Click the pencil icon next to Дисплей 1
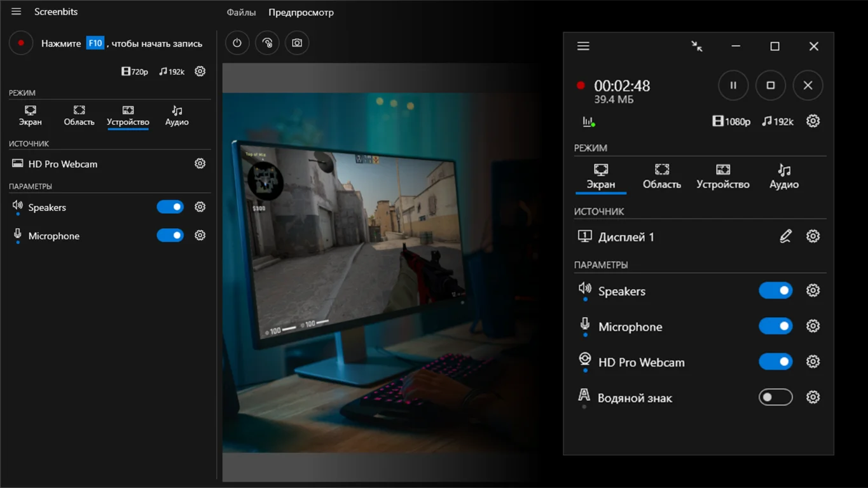The height and width of the screenshot is (488, 868). (785, 236)
